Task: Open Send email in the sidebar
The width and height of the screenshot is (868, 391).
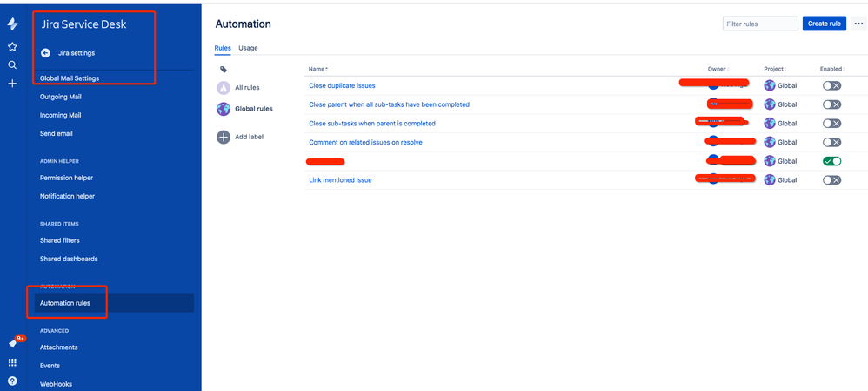Action: tap(56, 133)
